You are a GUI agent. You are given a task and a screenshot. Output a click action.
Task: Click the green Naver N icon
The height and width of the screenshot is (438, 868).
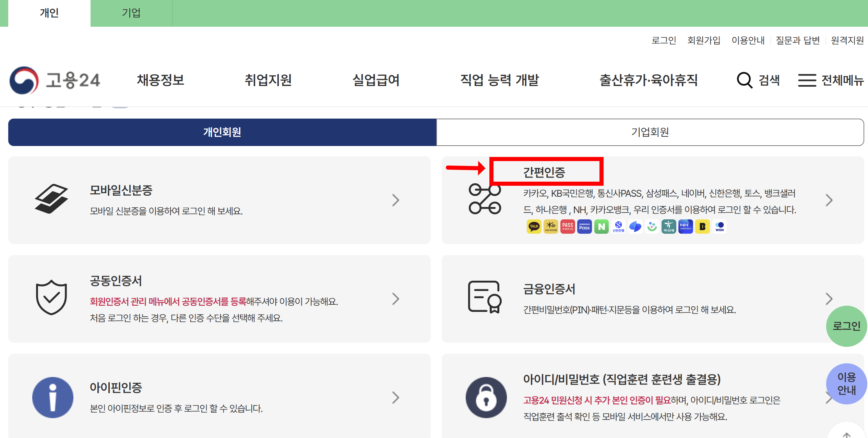point(601,227)
